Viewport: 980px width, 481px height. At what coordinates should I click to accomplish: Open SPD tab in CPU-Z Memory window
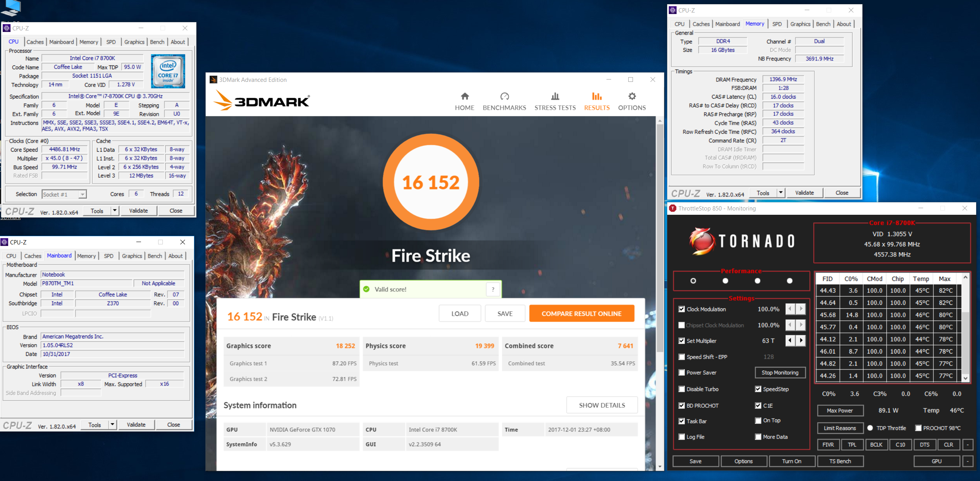point(777,24)
